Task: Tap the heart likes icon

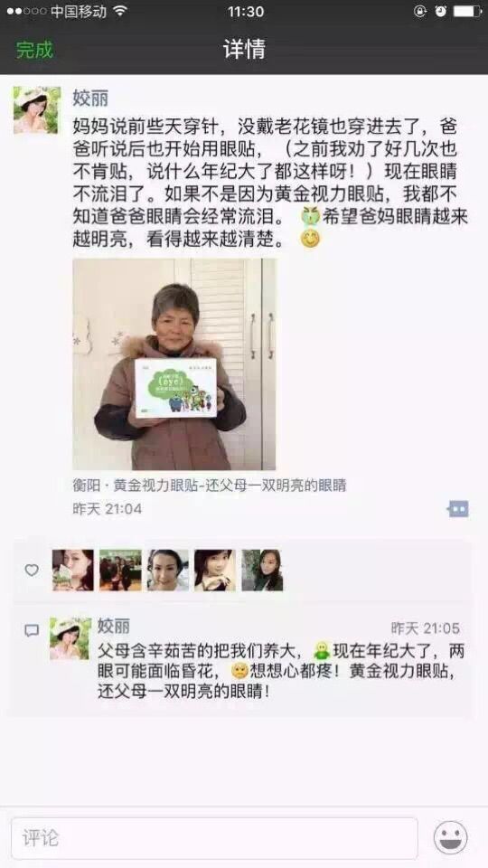Action: point(33,570)
